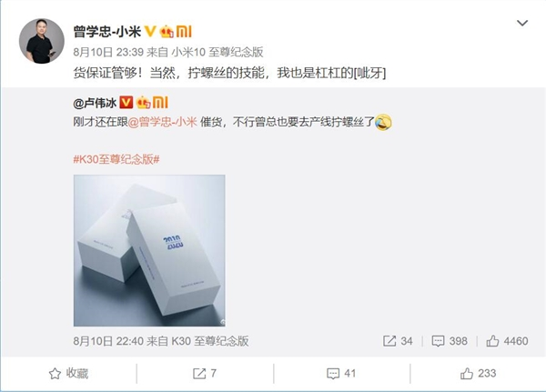Screen dimensions: 546x392
Task: Open the #K30至尊纪念版# hashtag topic
Action: (x=116, y=159)
